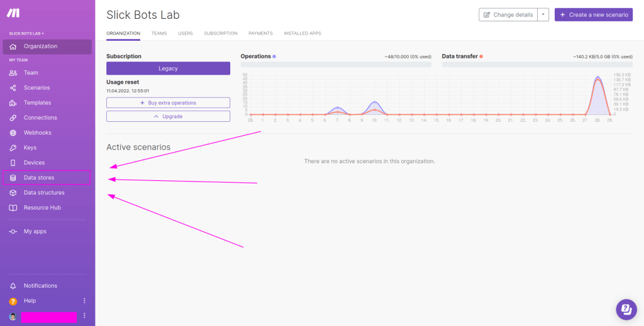Open Data stores via database icon
Image resolution: width=644 pixels, height=326 pixels.
[13, 178]
